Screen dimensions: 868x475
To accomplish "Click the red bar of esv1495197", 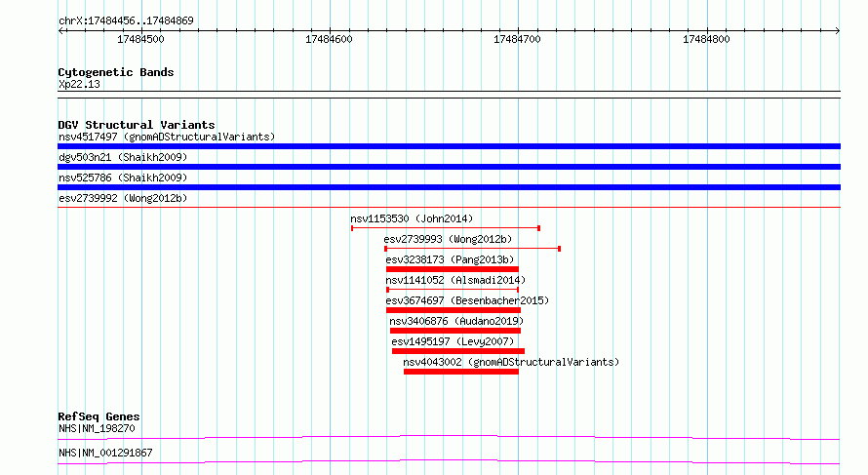I will tap(457, 351).
